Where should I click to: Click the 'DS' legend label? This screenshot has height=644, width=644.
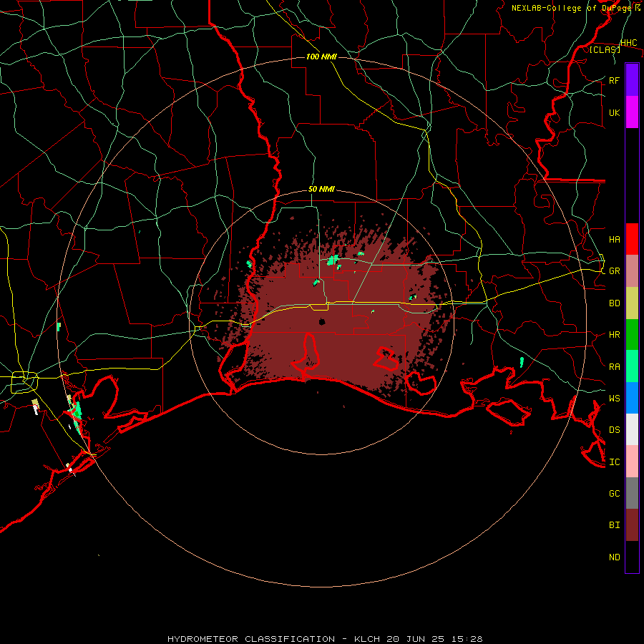coord(614,429)
